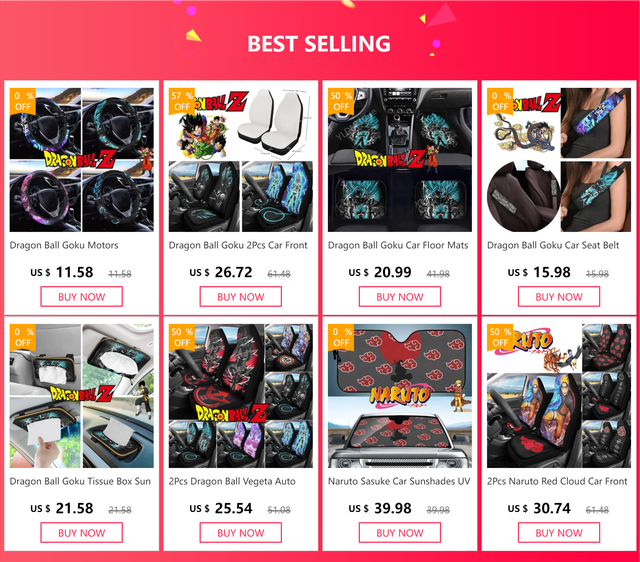Buy the Goku Car Seat Belt cover
Viewport: 640px width, 562px height.
559,297
